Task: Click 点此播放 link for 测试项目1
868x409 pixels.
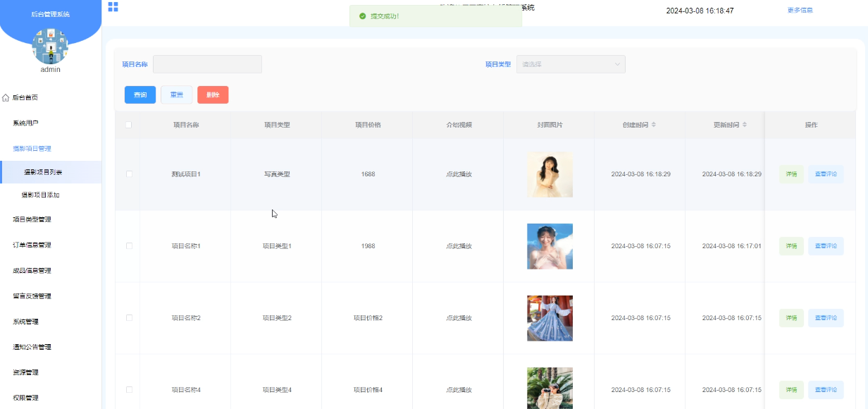Action: coord(459,174)
